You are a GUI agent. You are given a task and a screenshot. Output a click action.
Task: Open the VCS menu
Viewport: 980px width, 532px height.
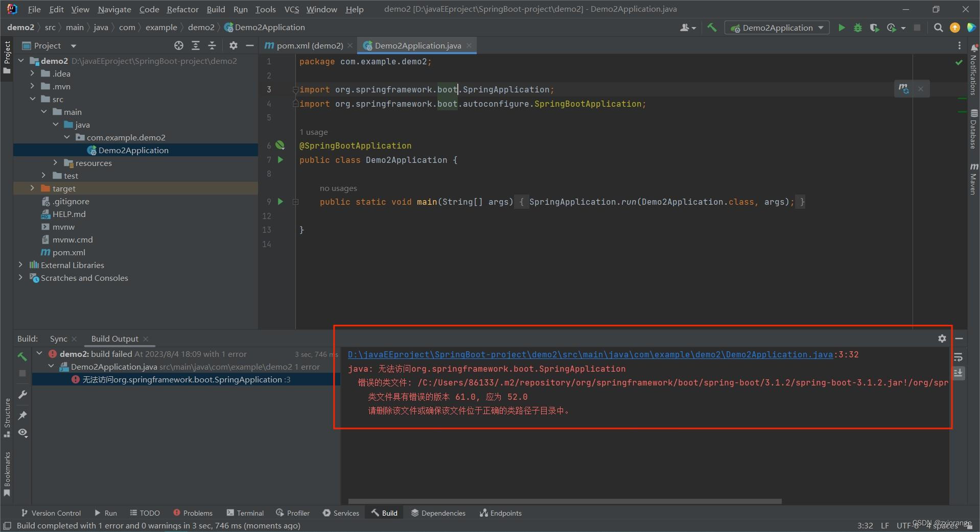291,9
